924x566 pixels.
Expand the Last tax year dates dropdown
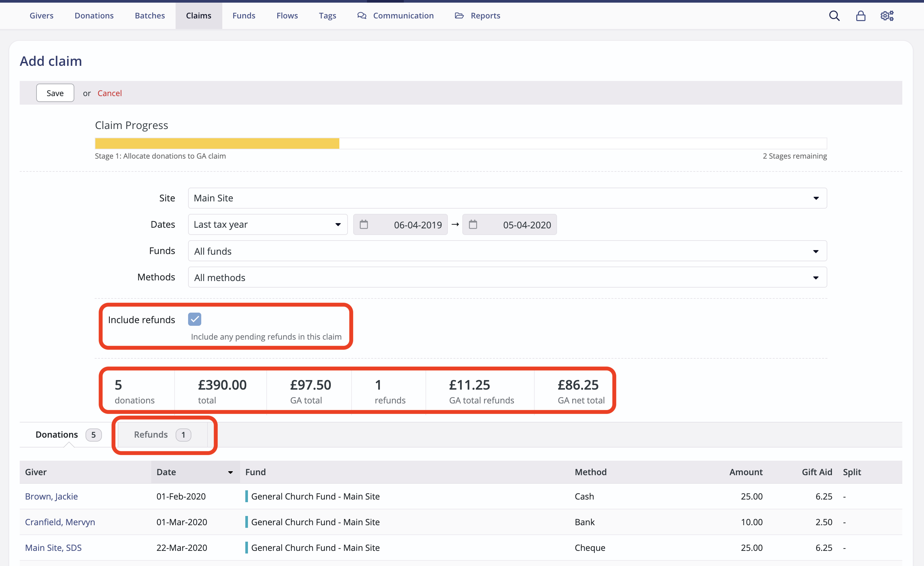pyautogui.click(x=338, y=224)
